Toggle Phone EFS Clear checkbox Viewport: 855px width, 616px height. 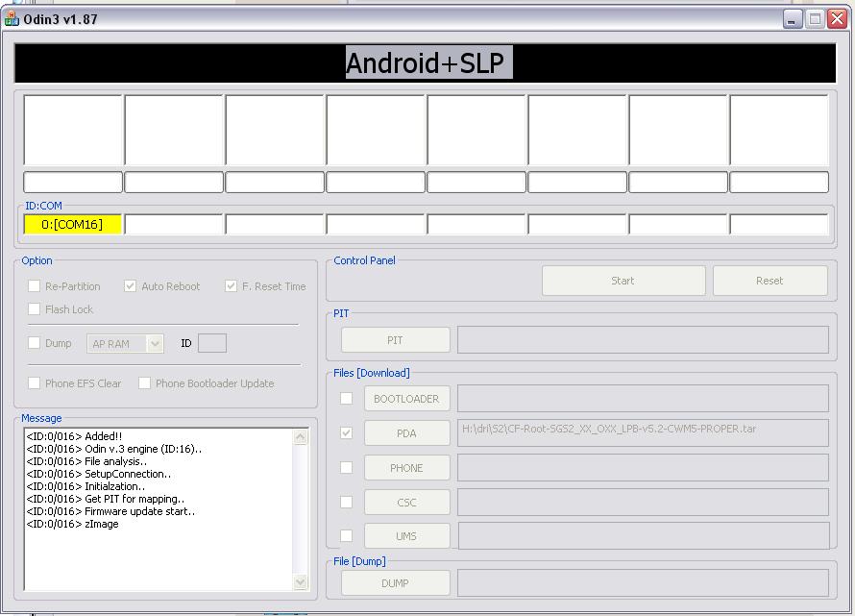[x=34, y=383]
